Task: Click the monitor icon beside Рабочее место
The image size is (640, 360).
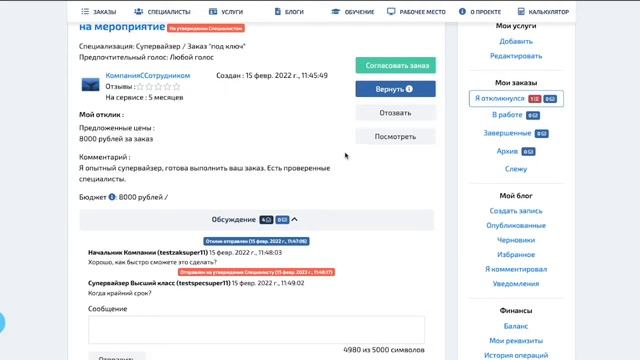Action: pos(391,11)
